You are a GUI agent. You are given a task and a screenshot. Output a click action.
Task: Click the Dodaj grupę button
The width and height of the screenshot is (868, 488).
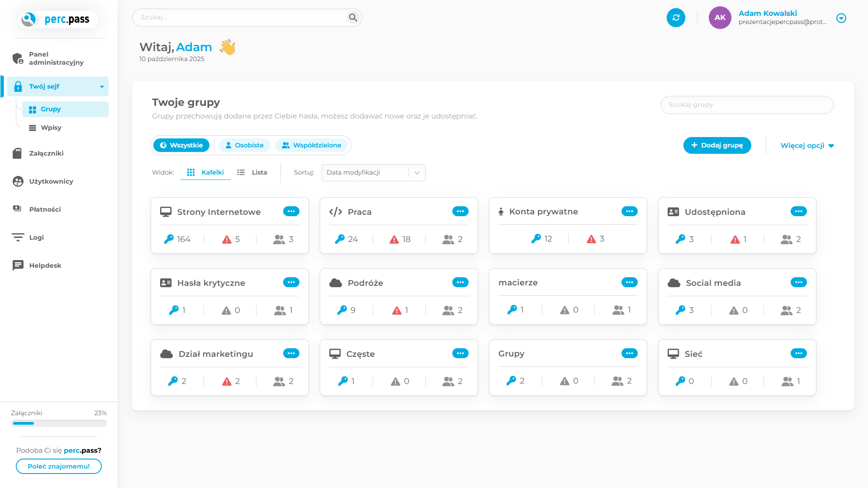coord(717,145)
